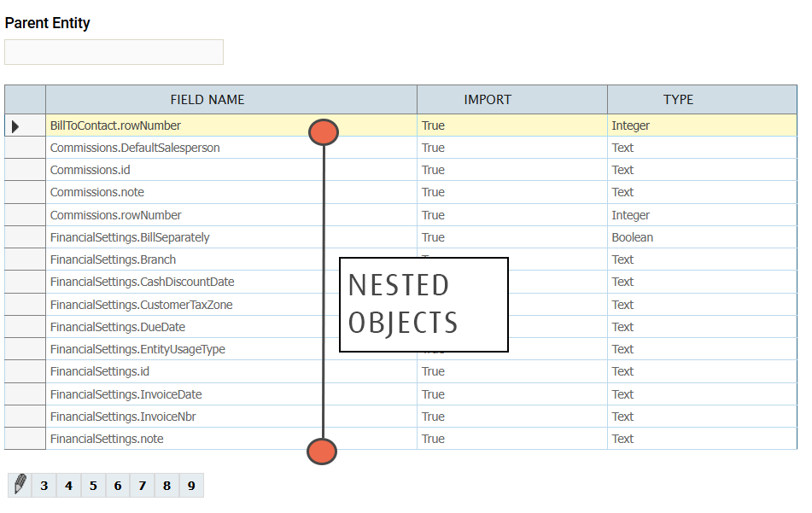Click the Nested Objects callout box

point(424,305)
